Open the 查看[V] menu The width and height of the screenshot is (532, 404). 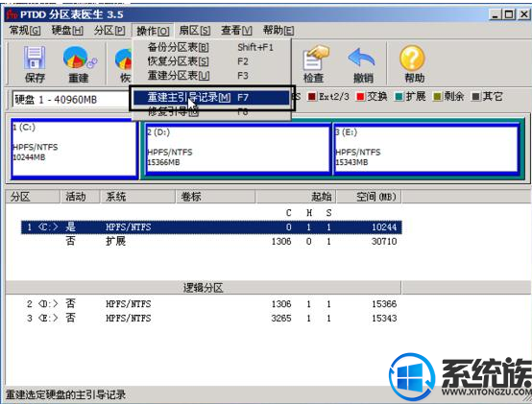pos(236,31)
